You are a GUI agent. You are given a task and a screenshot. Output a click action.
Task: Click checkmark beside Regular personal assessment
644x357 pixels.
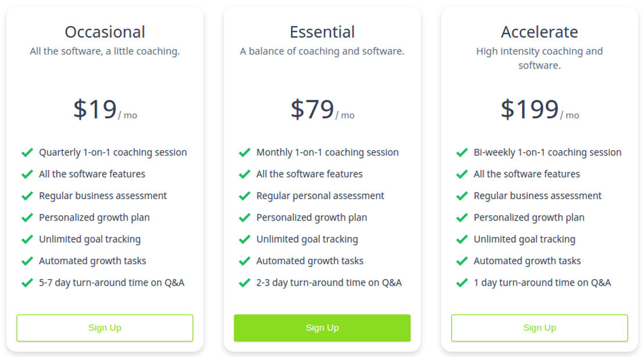point(244,196)
